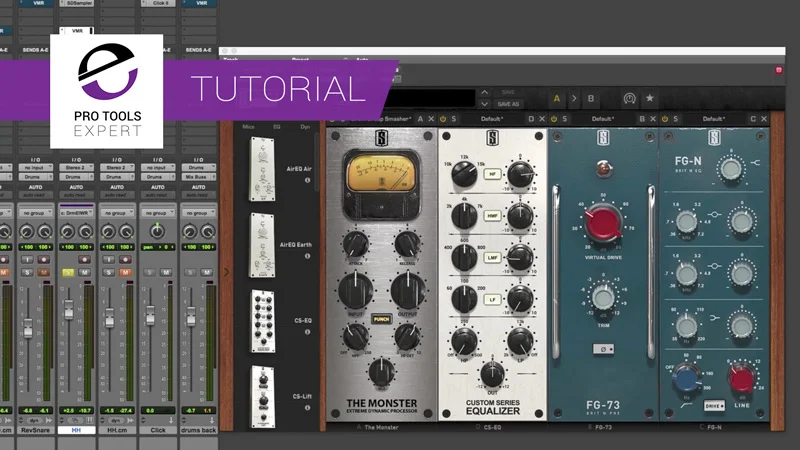Toggle power on the CS-EQ module

click(x=443, y=119)
